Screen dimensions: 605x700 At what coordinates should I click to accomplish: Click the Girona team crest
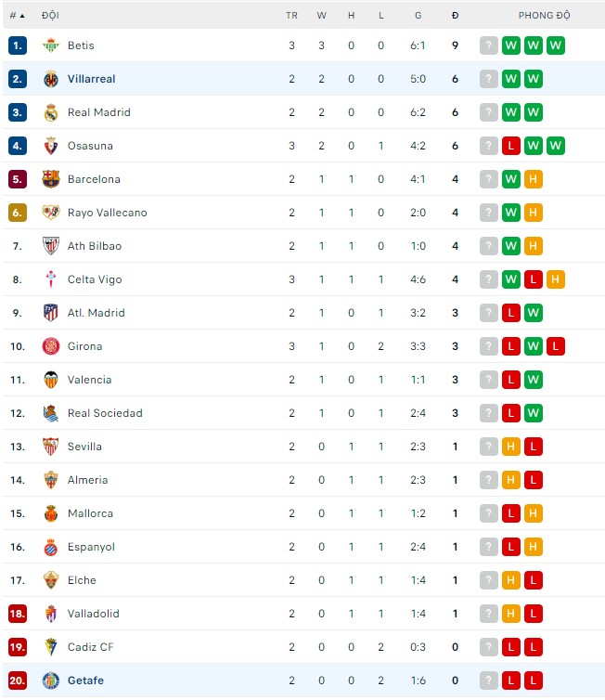(50, 346)
